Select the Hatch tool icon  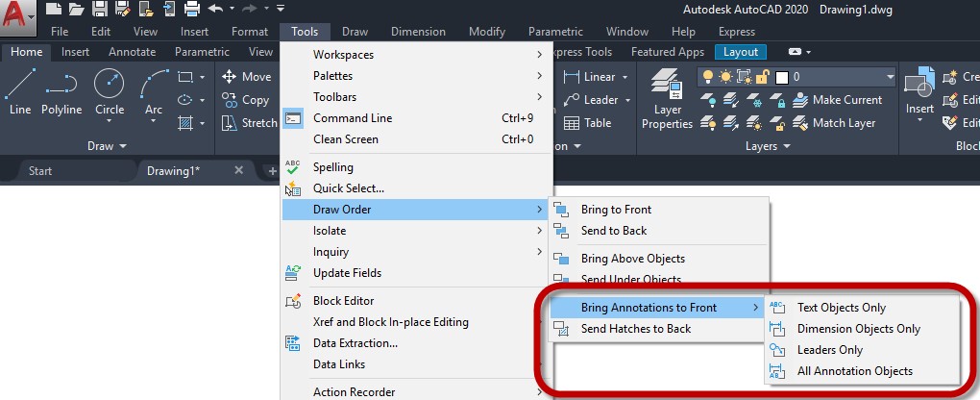185,123
